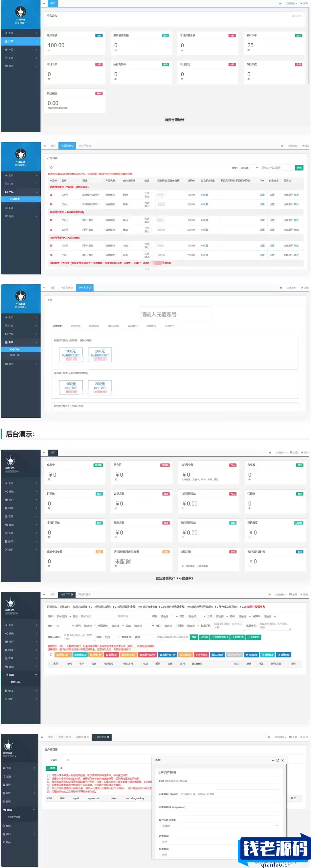Close the active 产品列表 tab via its x icon

pyautogui.click(x=72, y=146)
